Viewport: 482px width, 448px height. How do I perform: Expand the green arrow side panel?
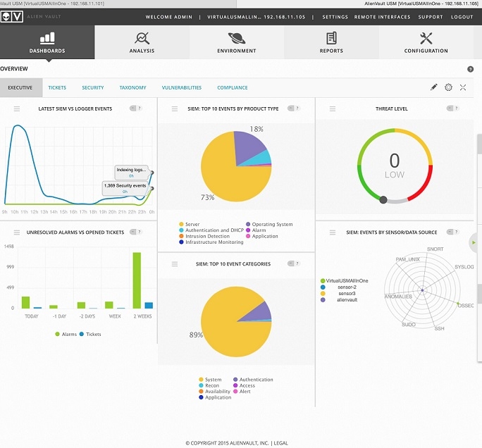click(x=474, y=243)
